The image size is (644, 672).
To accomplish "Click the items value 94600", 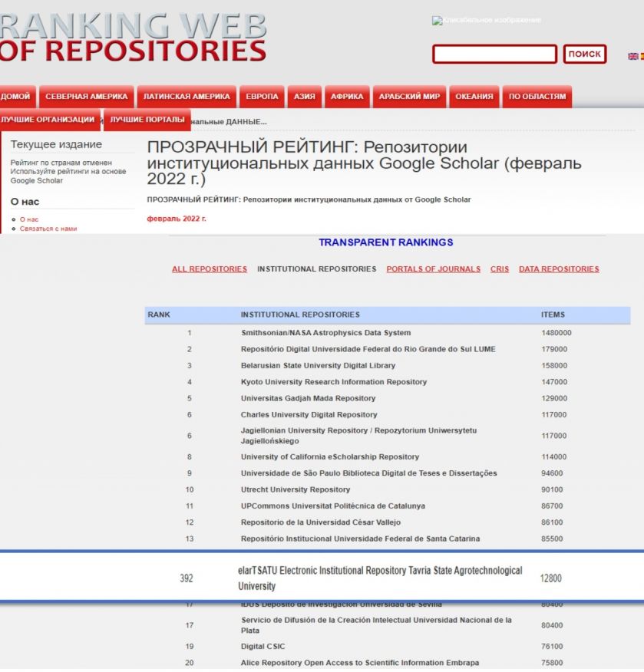I will coord(552,473).
